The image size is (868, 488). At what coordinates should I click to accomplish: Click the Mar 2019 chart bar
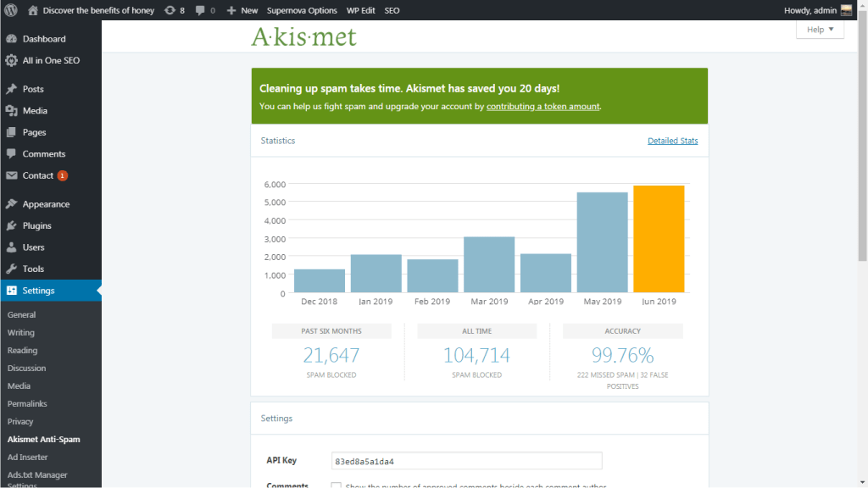pyautogui.click(x=489, y=264)
